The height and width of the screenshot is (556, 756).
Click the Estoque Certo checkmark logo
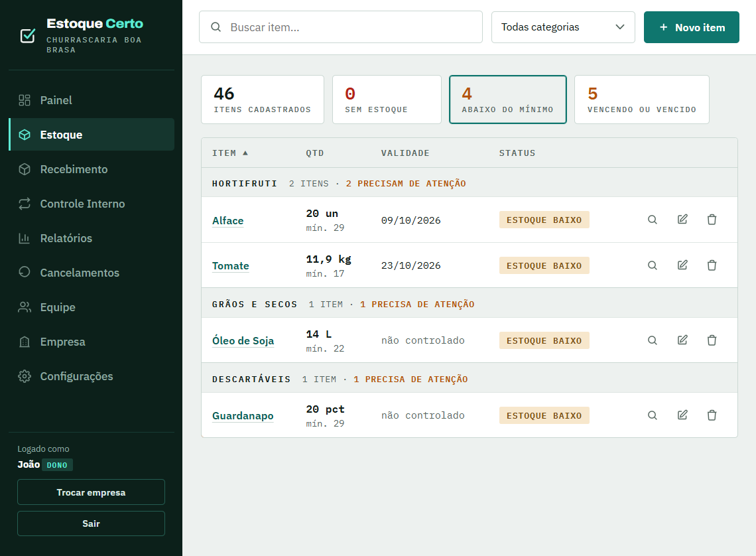click(27, 36)
